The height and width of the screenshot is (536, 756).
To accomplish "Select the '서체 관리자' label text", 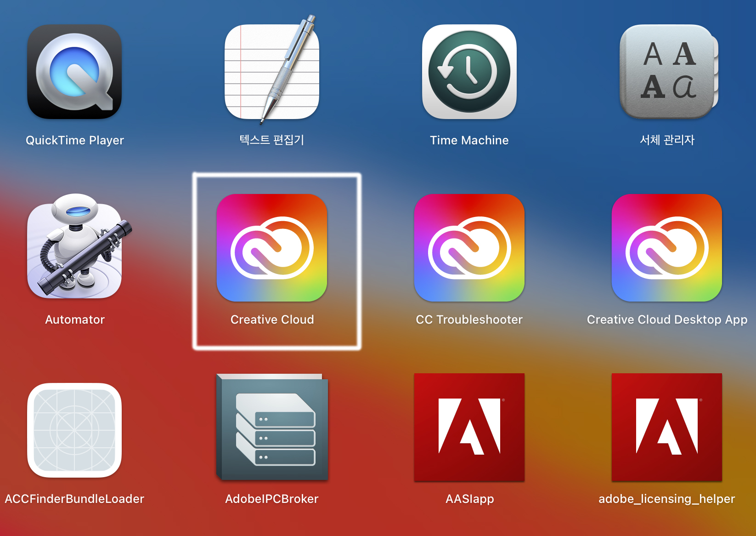I will (x=667, y=140).
